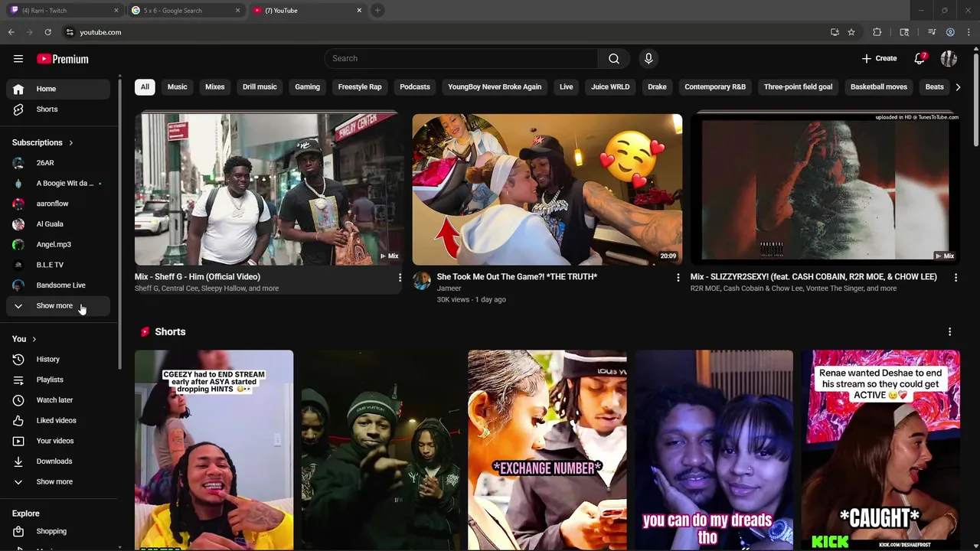The width and height of the screenshot is (980, 551).
Task: Expand the You section Show more
Action: tap(58, 482)
